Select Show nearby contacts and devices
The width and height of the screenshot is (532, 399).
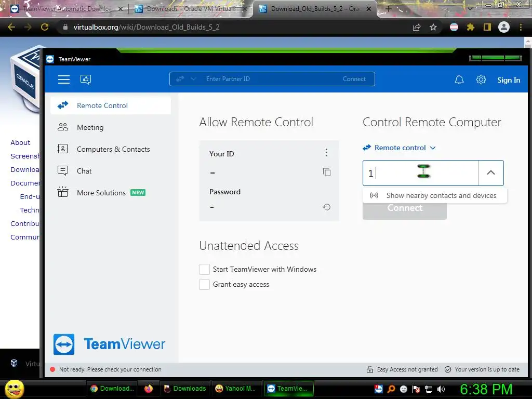(435, 195)
